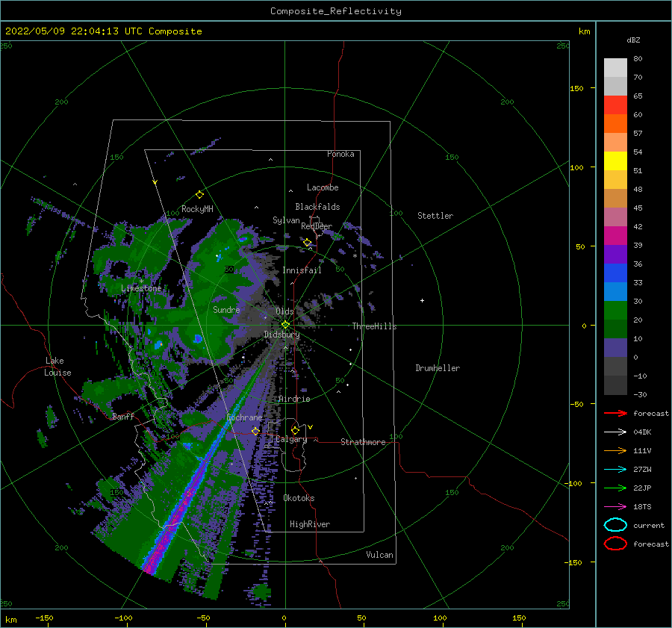Click the Banff label
The height and width of the screenshot is (628, 672).
pyautogui.click(x=123, y=416)
